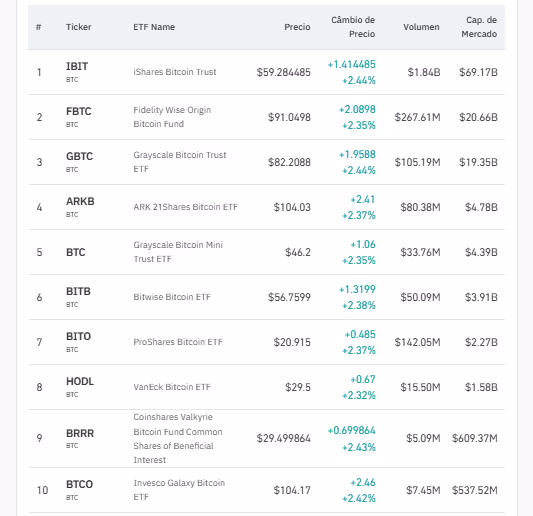Click the market cap $20.66B
This screenshot has width=533, height=516.
click(478, 117)
